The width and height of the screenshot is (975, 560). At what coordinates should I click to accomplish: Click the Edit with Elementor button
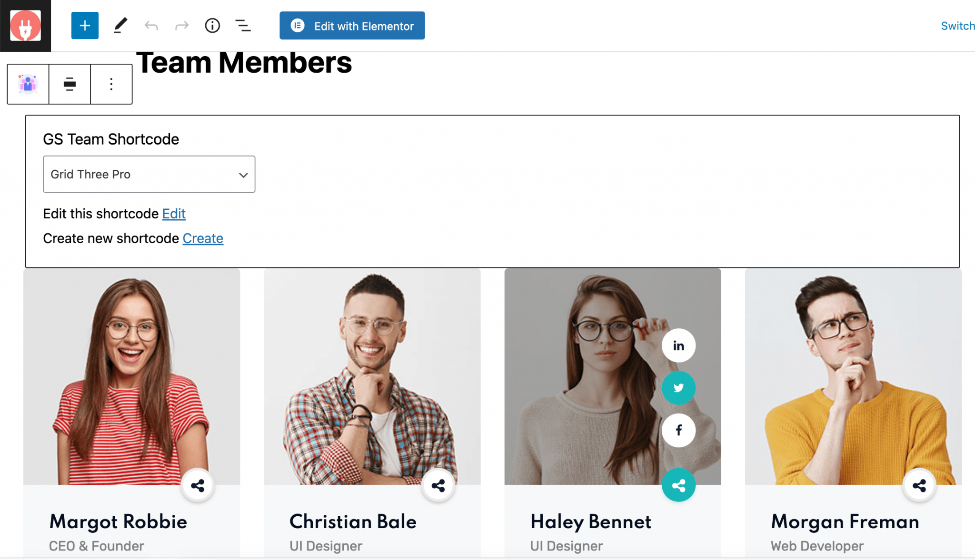coord(352,26)
